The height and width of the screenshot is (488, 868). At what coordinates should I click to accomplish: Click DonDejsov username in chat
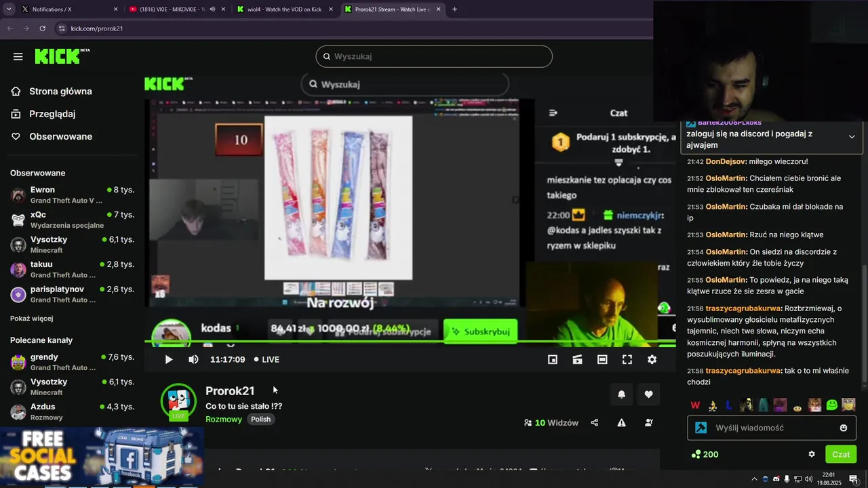[x=726, y=162]
